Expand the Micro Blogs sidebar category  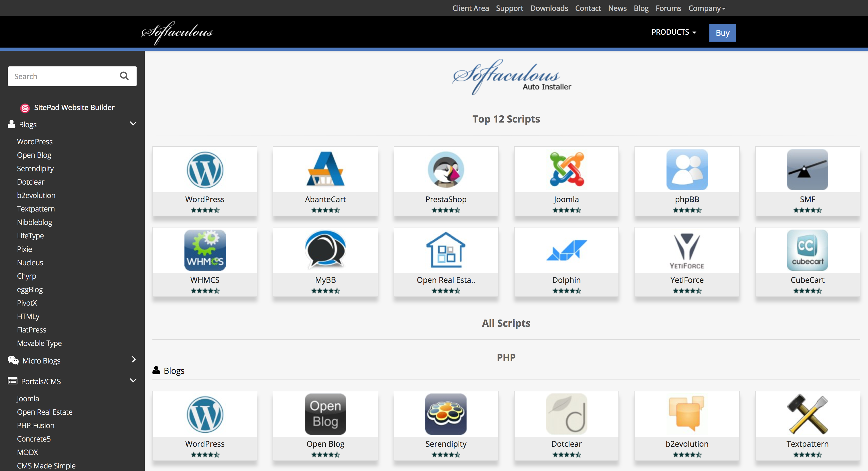click(x=133, y=360)
